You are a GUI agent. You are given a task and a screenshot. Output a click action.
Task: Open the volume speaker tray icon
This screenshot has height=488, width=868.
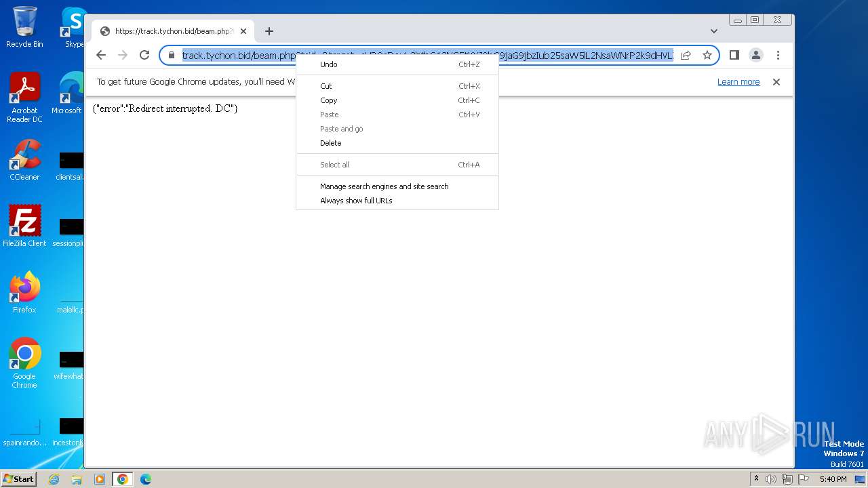click(770, 479)
